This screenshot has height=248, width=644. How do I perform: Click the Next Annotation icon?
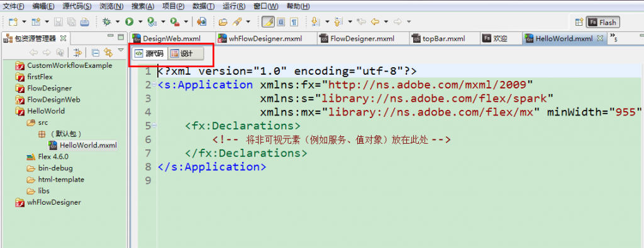(x=316, y=22)
